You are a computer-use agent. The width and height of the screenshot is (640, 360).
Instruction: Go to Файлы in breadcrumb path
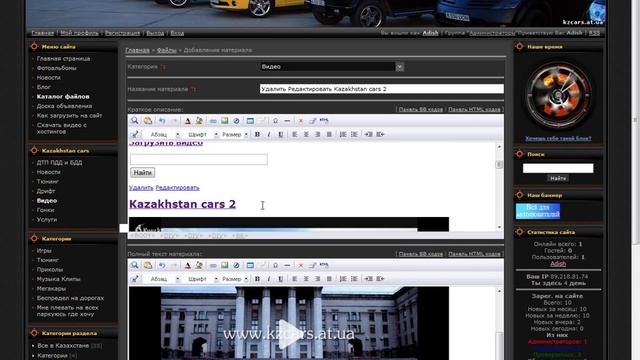click(167, 50)
